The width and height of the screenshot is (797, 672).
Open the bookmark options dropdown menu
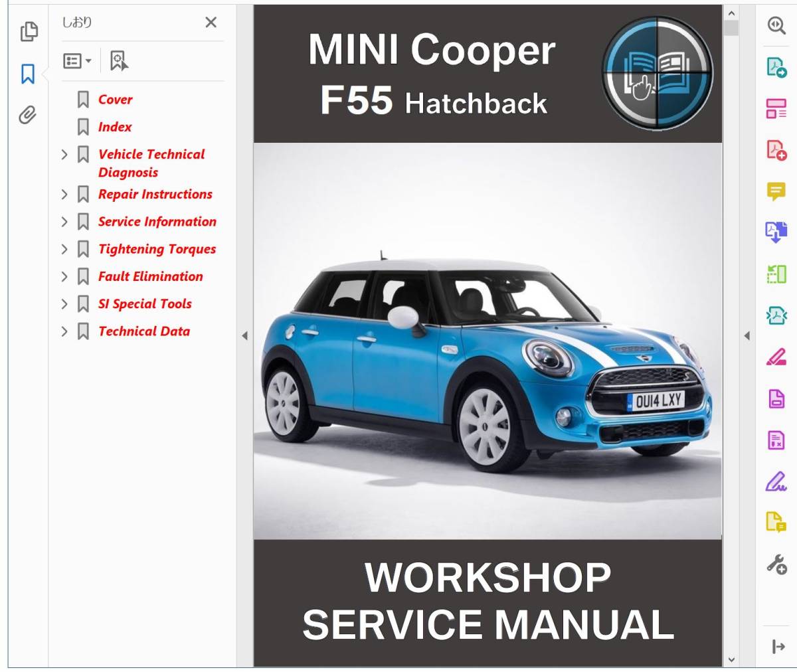pyautogui.click(x=77, y=61)
